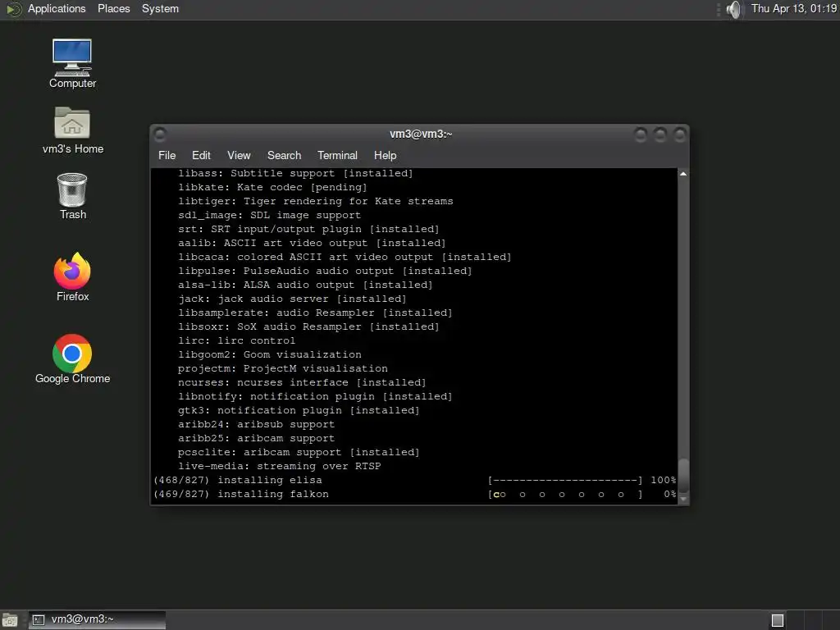
Task: Click the falkon 0% progress bar
Action: click(x=564, y=494)
